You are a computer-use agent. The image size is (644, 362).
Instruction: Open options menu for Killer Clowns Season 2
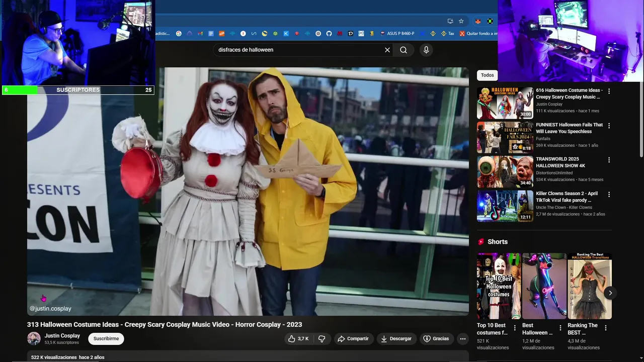point(609,194)
